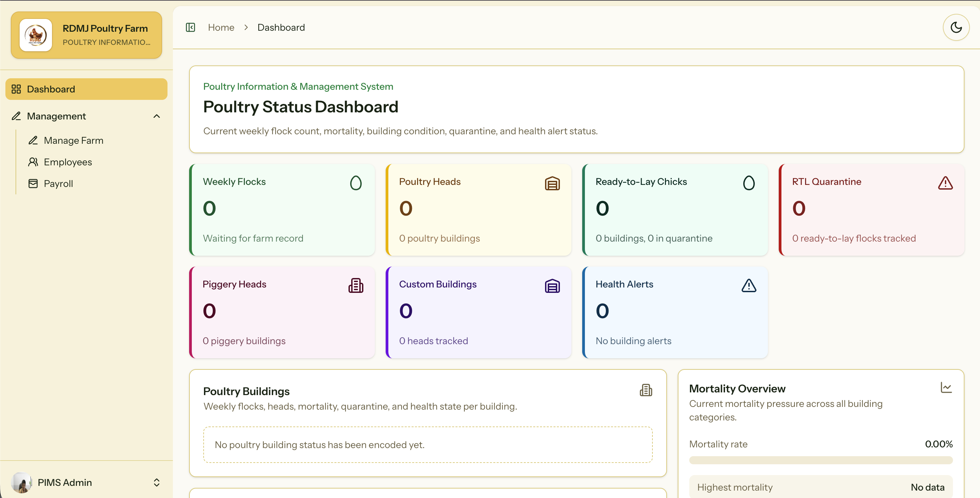The height and width of the screenshot is (498, 980).
Task: Click the Employees people icon
Action: [33, 162]
